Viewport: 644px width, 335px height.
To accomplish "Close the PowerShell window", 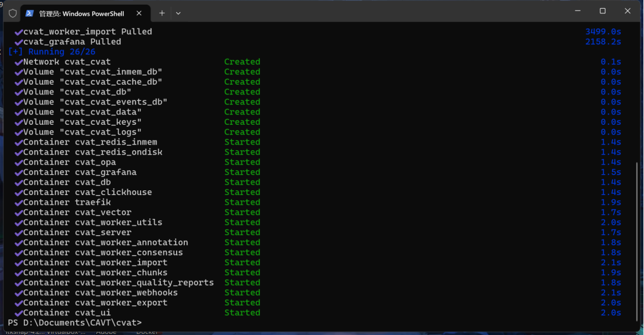I will pos(628,11).
